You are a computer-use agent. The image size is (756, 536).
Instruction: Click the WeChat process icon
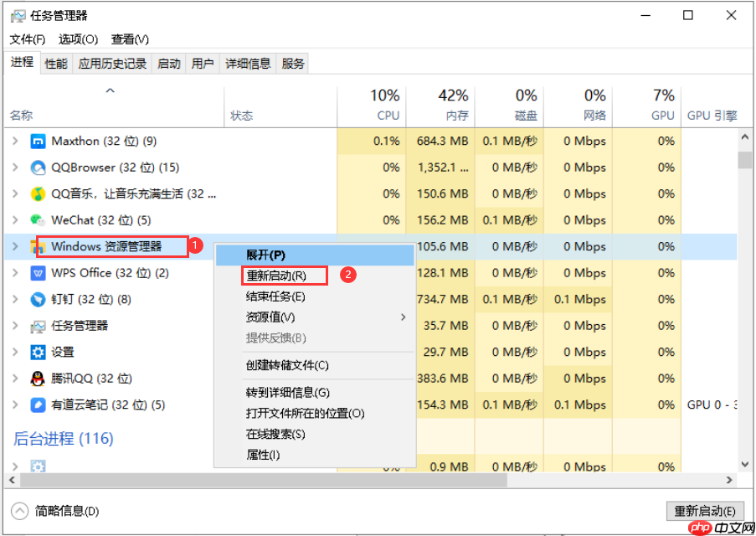[x=37, y=220]
